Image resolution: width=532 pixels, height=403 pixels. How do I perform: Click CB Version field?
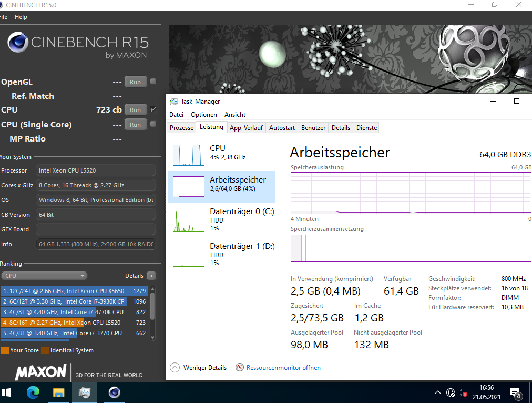96,215
